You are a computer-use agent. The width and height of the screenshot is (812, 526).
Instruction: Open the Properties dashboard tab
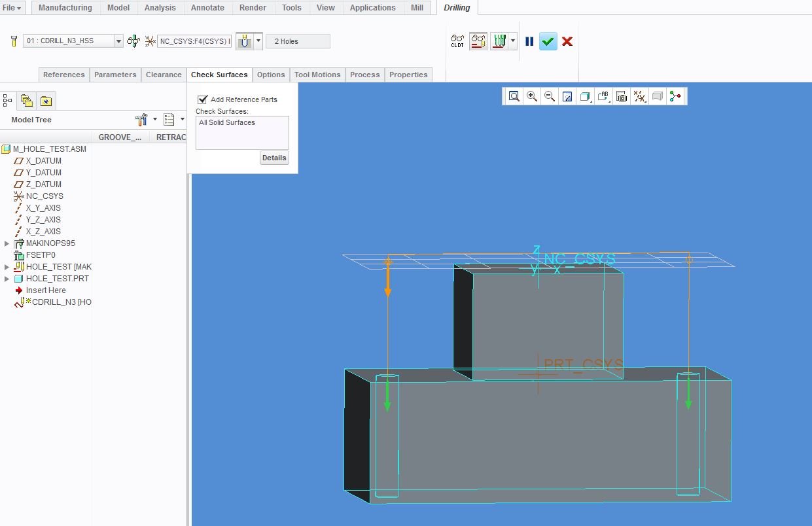(408, 75)
